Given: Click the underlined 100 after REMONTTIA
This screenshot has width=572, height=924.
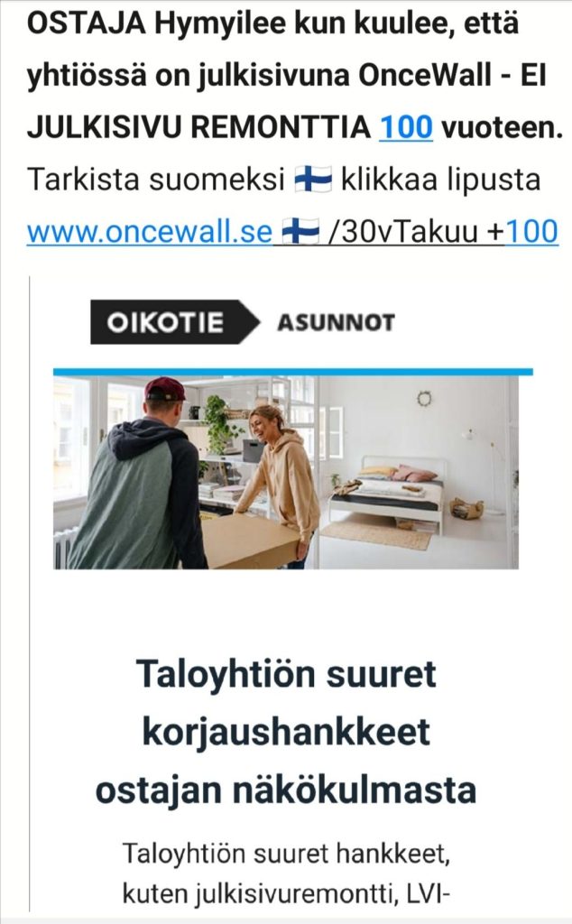Looking at the screenshot, I should [407, 126].
